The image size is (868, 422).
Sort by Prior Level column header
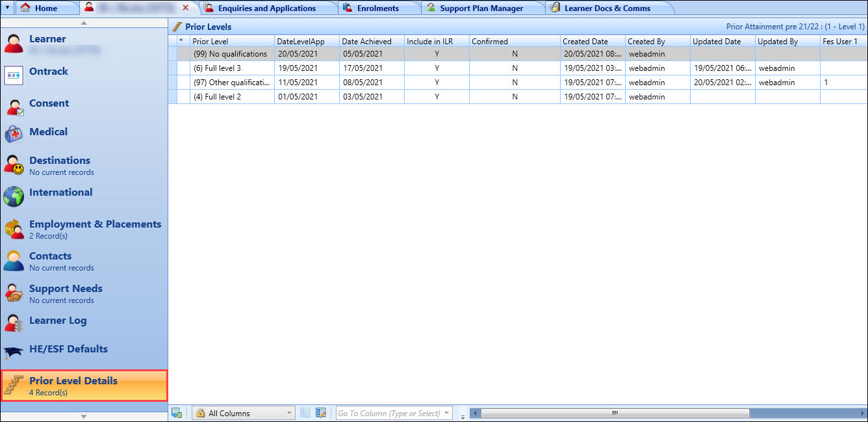click(232, 41)
